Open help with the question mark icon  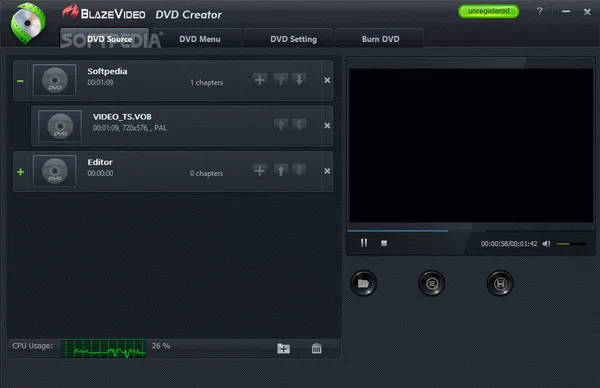pyautogui.click(x=540, y=11)
